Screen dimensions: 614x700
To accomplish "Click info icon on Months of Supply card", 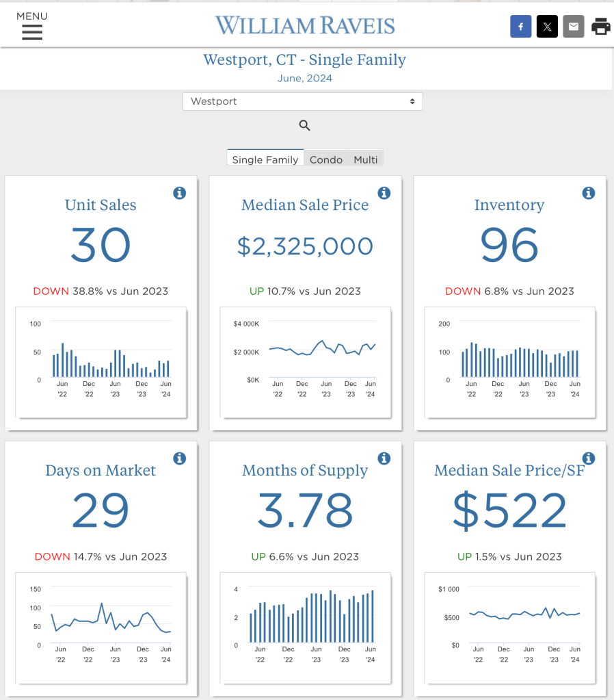I will (384, 458).
